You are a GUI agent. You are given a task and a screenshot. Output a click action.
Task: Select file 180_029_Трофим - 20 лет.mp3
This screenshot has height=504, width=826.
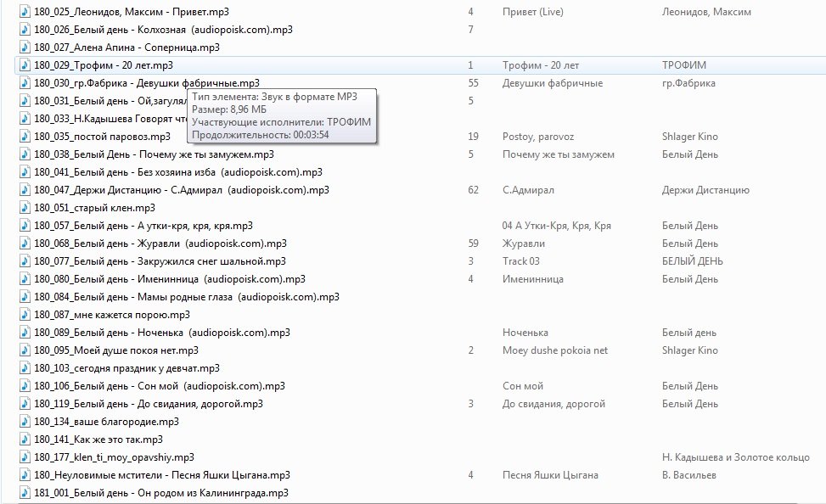pyautogui.click(x=104, y=65)
